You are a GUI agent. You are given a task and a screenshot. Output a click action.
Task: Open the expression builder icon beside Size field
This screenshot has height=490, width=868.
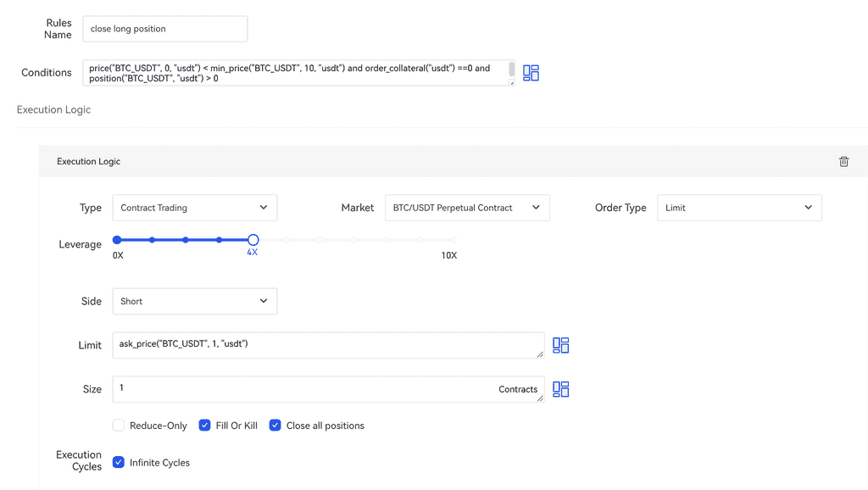560,389
